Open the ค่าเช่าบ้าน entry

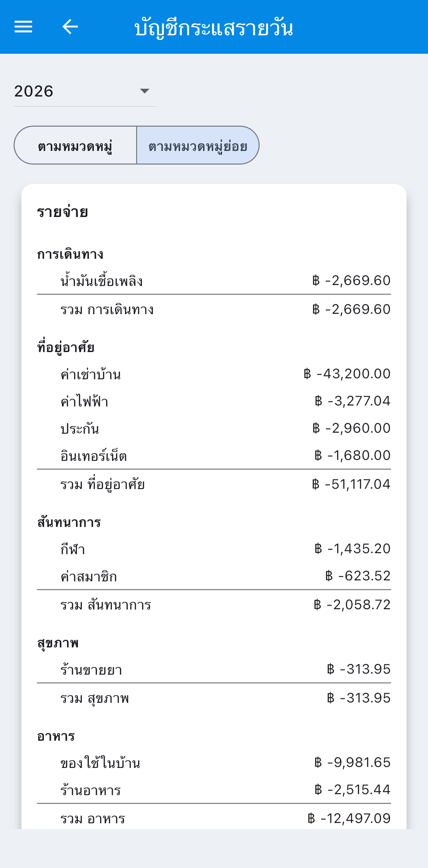click(x=214, y=374)
